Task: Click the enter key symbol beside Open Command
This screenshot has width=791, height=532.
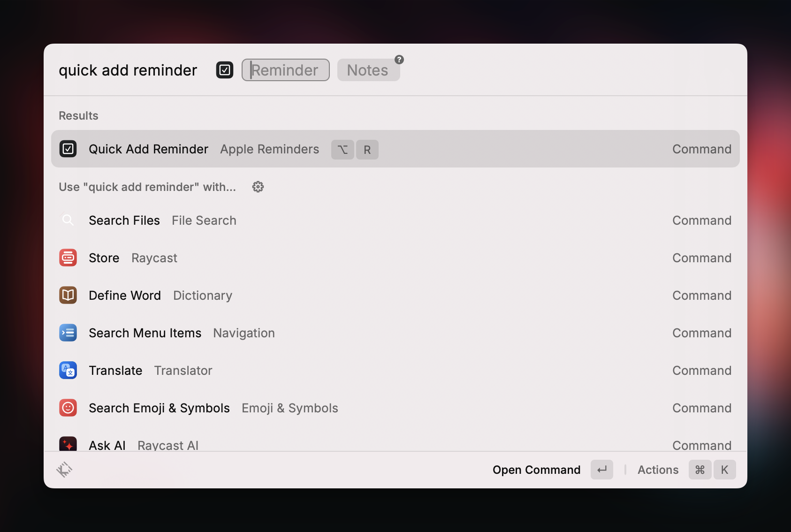Action: pos(602,469)
